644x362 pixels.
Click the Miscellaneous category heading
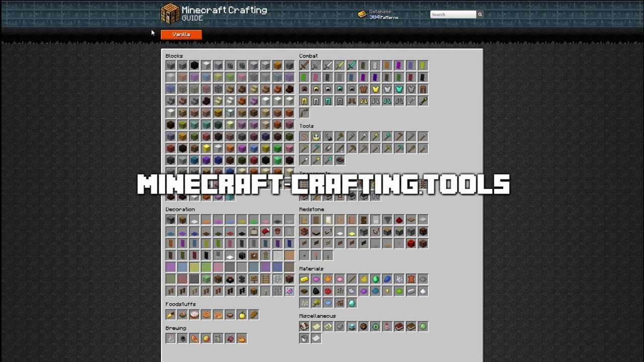317,316
